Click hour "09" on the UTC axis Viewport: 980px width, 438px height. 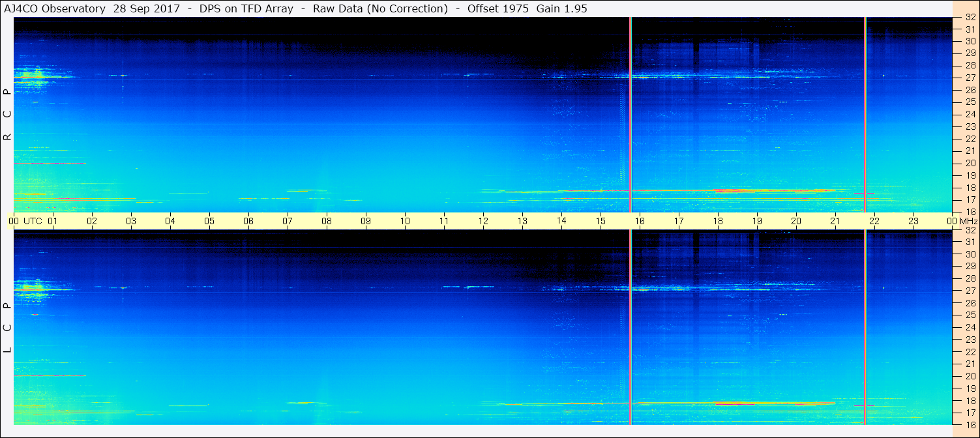[x=366, y=221]
